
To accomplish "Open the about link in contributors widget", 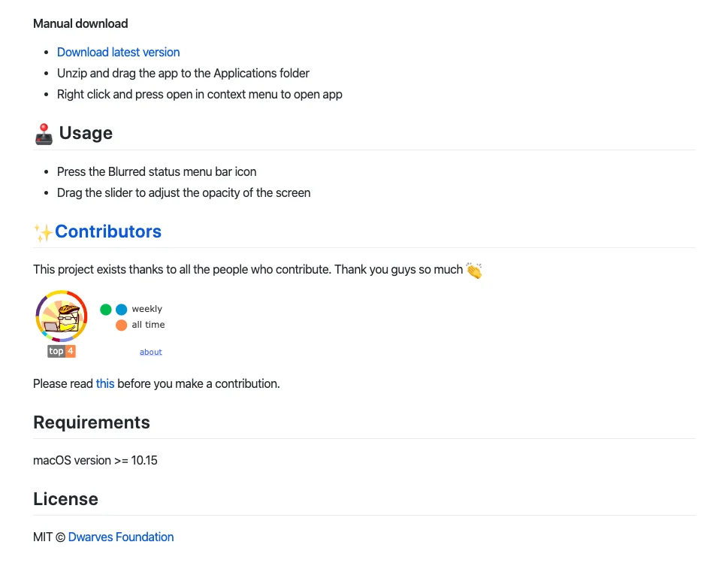I will pos(151,352).
